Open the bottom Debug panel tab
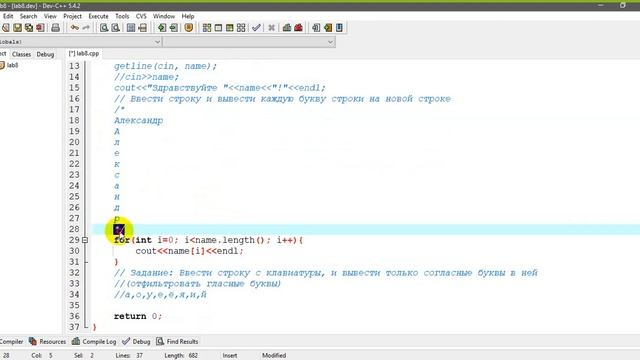640x360 pixels. click(x=136, y=342)
